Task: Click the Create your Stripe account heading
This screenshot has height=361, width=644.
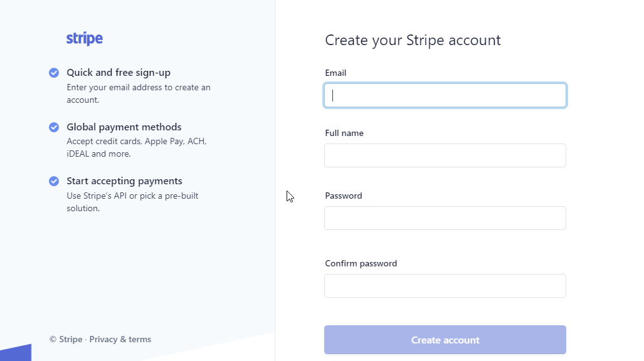Action: 413,40
